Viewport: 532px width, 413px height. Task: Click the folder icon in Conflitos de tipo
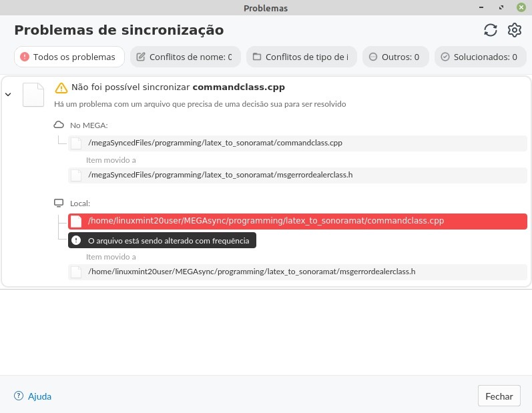257,57
